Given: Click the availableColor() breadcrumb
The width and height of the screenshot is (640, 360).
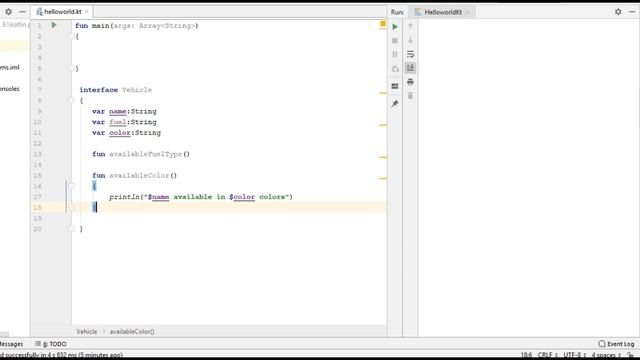Looking at the screenshot, I should pyautogui.click(x=132, y=331).
